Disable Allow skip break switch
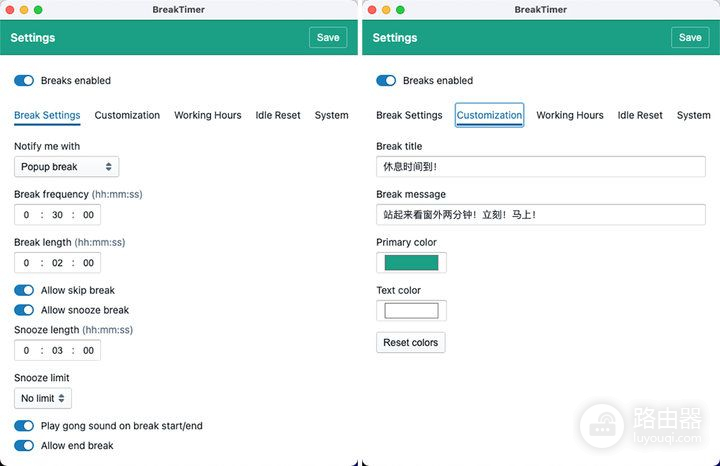 pos(24,290)
